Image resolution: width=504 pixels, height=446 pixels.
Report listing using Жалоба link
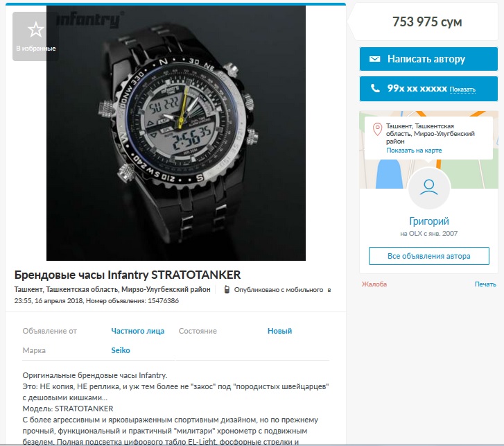coord(374,284)
